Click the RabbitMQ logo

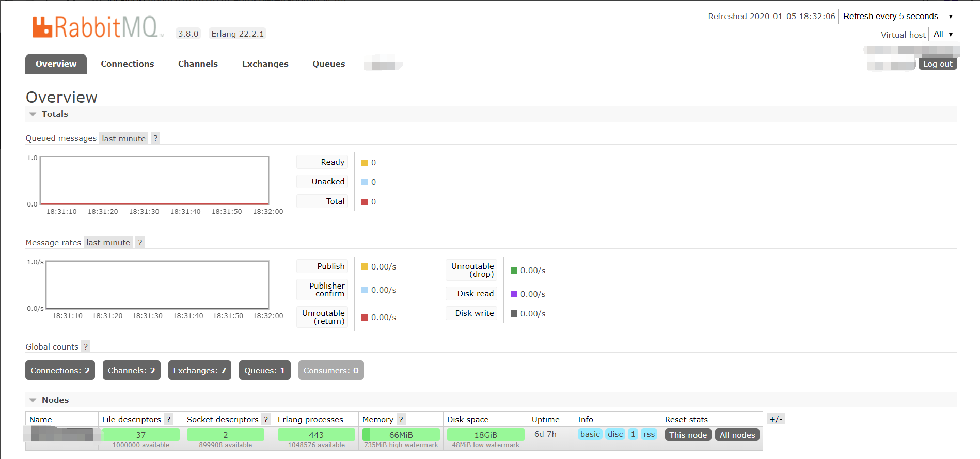[98, 27]
